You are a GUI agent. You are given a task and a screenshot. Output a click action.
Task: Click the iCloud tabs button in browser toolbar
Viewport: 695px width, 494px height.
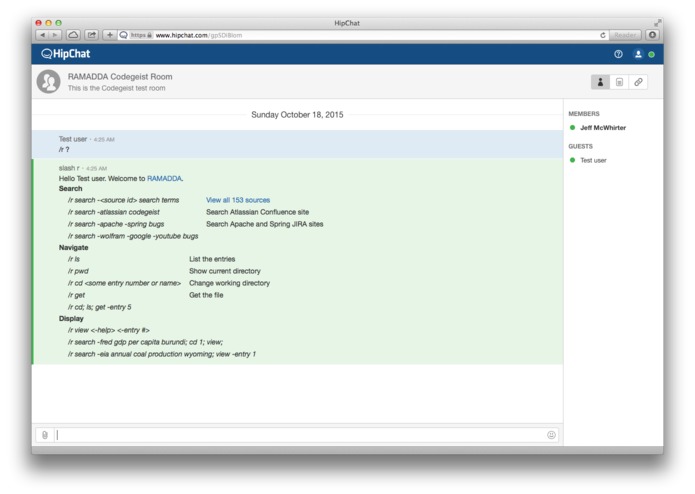click(x=73, y=35)
